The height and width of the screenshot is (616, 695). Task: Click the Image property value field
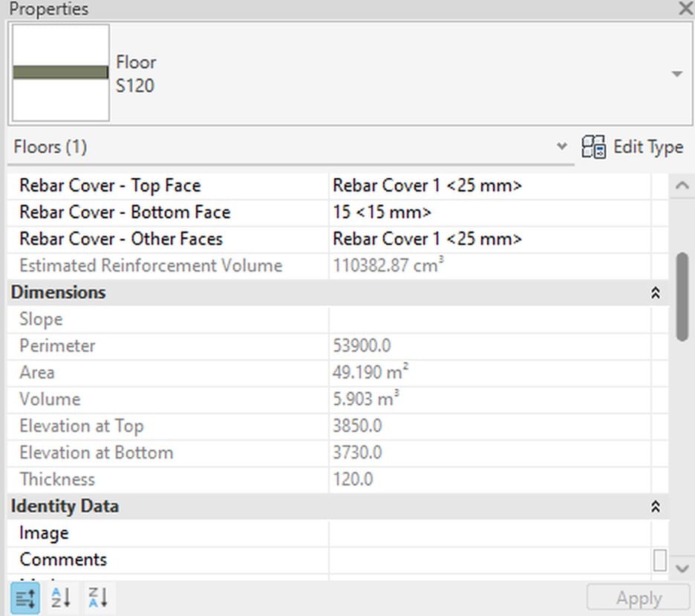point(489,533)
